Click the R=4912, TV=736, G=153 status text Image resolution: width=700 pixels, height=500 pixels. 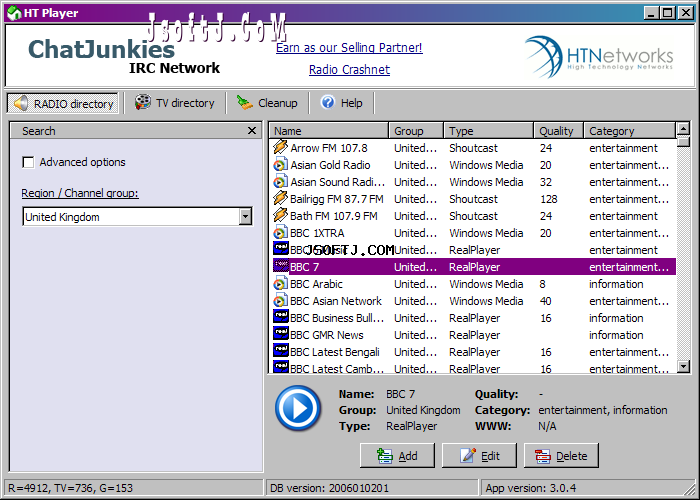point(70,488)
